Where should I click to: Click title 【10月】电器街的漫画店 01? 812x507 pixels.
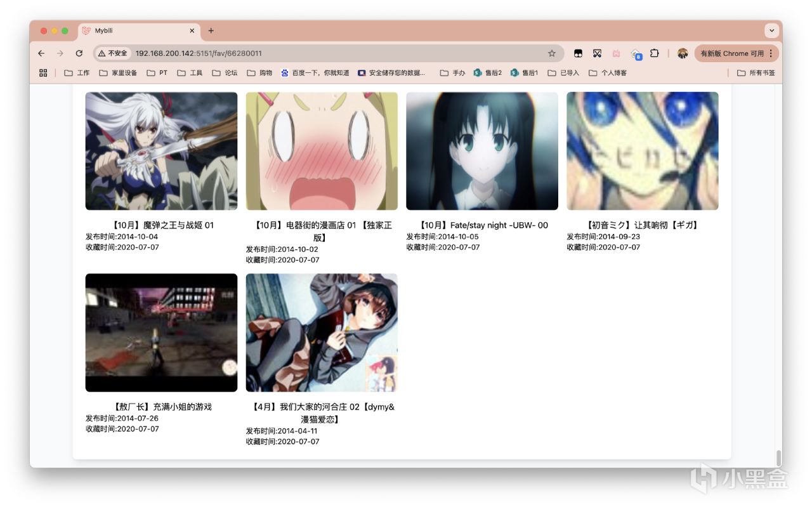[322, 232]
